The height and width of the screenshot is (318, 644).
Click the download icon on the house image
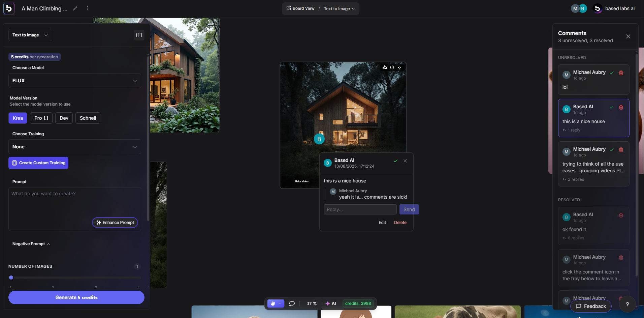pos(385,67)
